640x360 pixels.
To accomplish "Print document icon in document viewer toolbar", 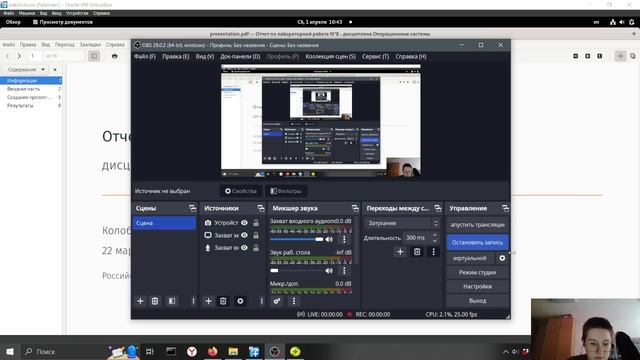I will point(114,56).
